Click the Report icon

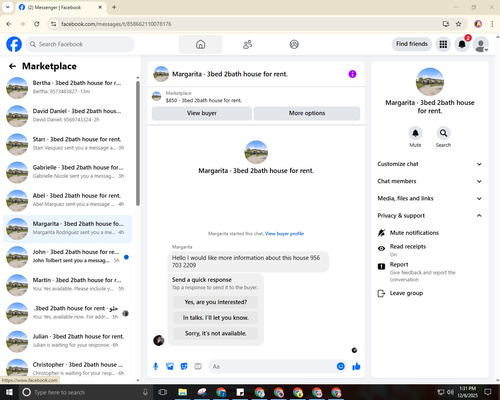(381, 266)
